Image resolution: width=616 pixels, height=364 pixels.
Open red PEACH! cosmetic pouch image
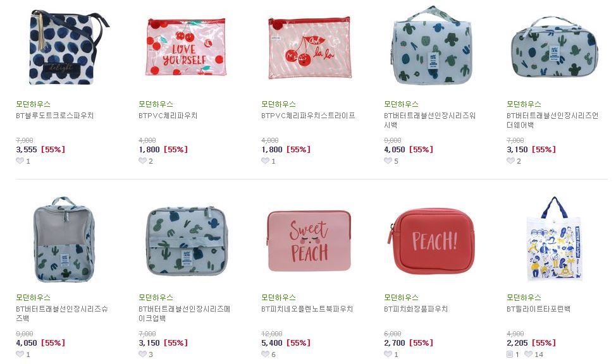431,241
